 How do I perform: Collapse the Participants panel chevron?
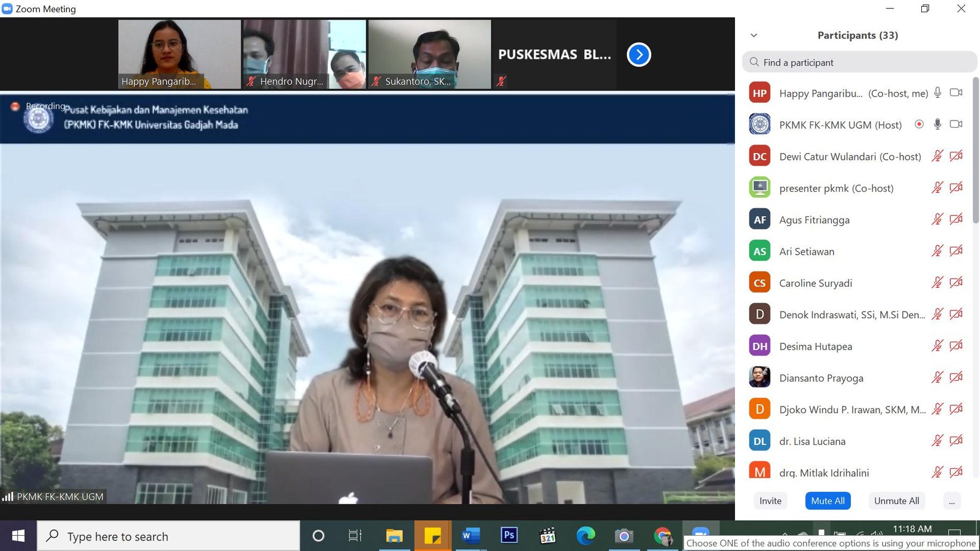click(754, 36)
